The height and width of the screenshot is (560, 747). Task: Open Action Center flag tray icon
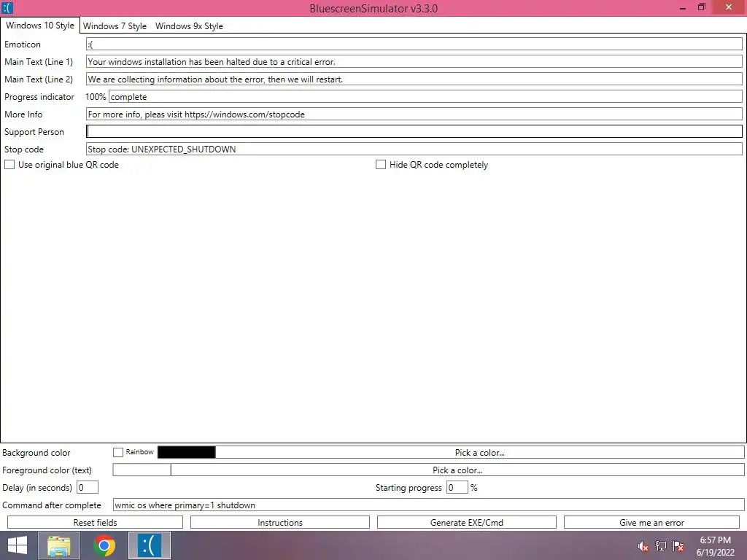click(x=678, y=546)
